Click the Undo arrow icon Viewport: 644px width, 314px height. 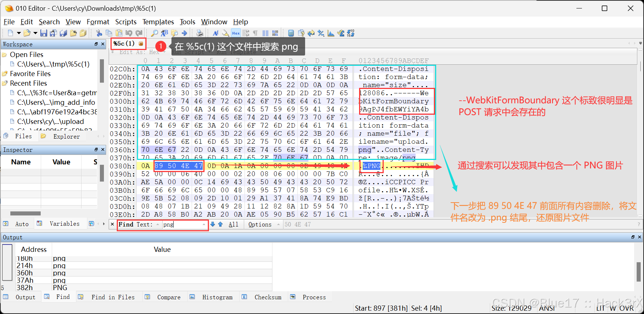point(129,33)
